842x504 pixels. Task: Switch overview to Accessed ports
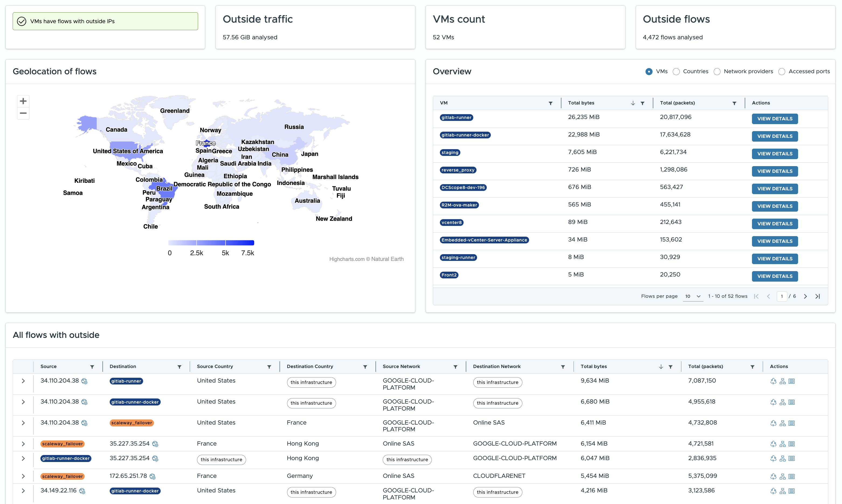782,72
